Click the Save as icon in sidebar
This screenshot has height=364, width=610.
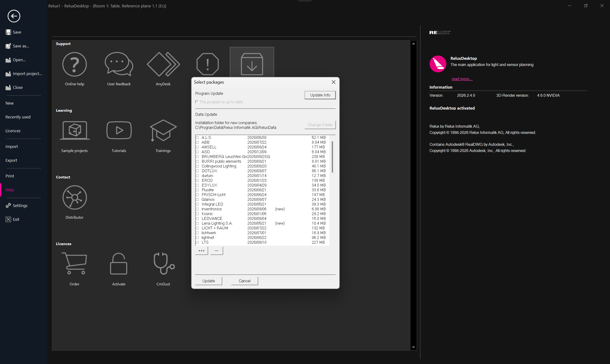point(8,46)
